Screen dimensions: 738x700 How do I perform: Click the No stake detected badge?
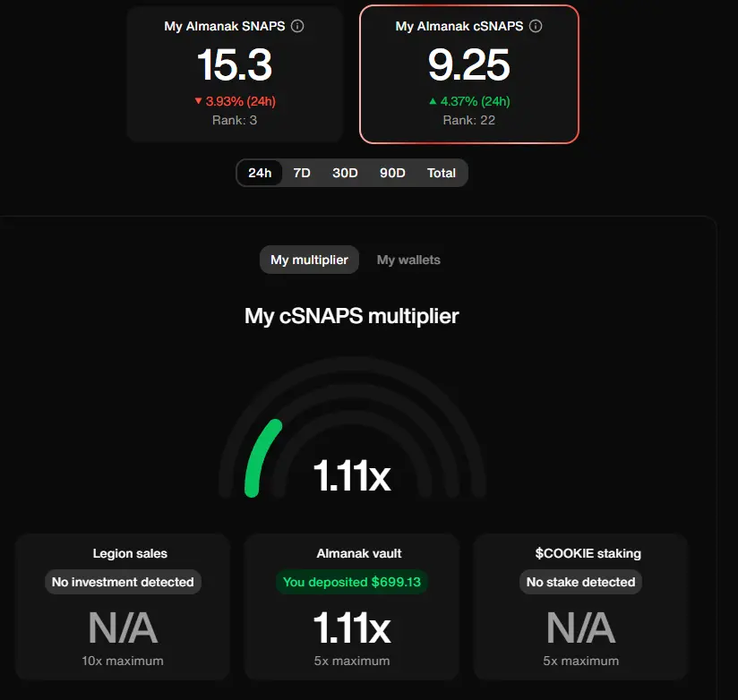[580, 582]
